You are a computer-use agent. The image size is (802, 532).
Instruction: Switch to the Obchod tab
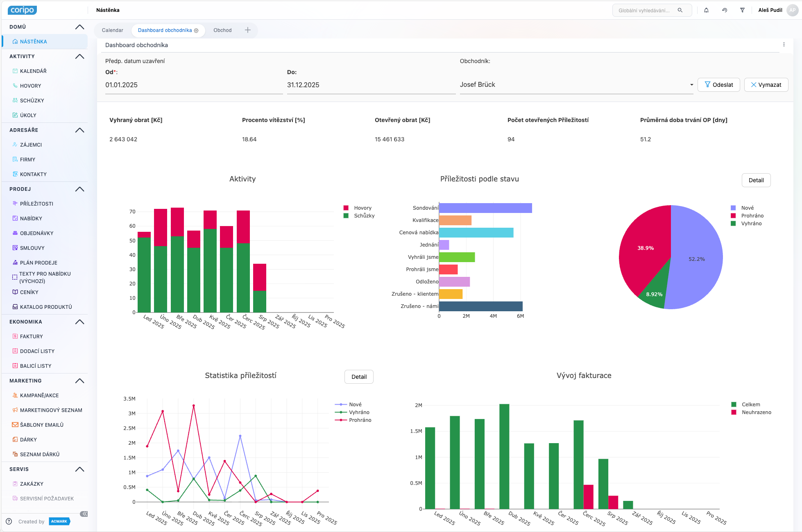click(222, 30)
